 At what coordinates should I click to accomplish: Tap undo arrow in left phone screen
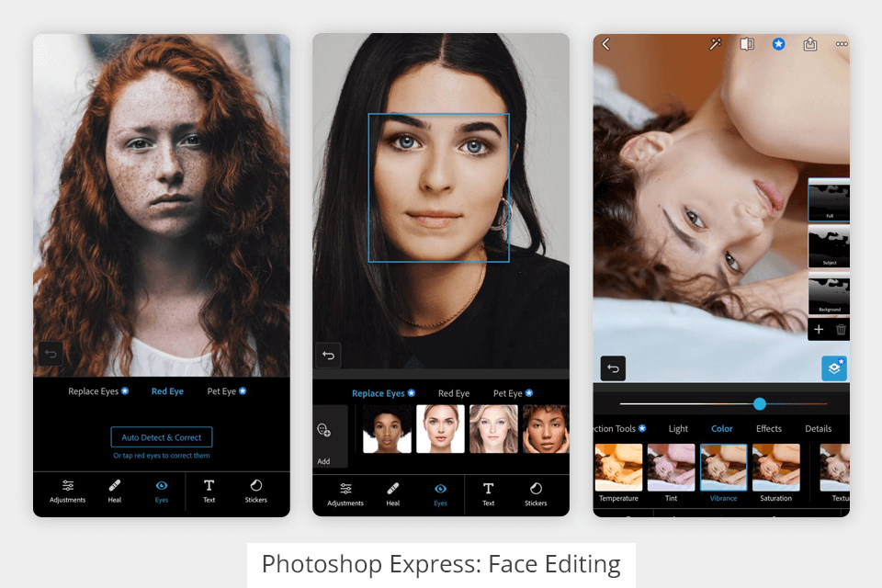[x=51, y=354]
